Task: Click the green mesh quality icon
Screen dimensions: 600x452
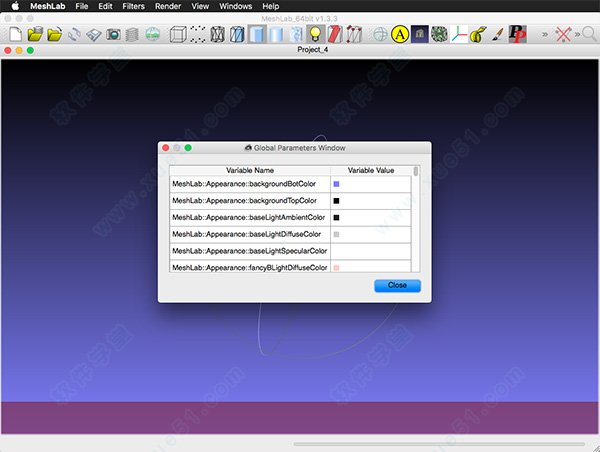Action: [439, 34]
